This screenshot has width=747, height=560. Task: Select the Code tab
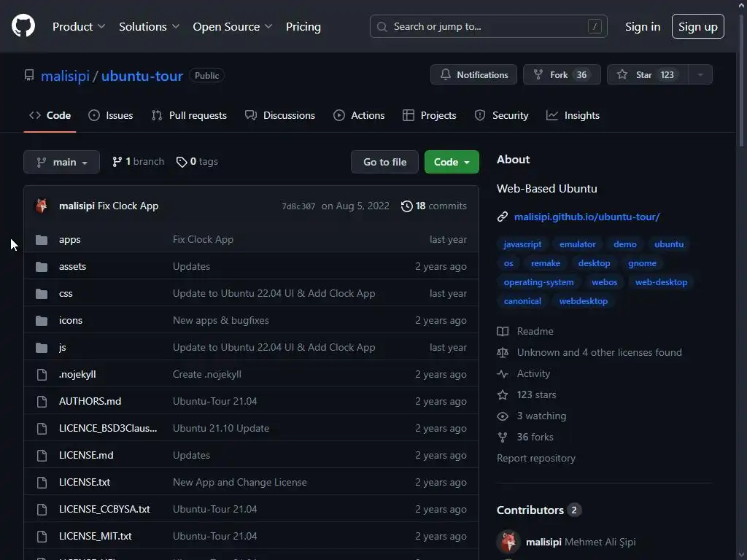(50, 115)
